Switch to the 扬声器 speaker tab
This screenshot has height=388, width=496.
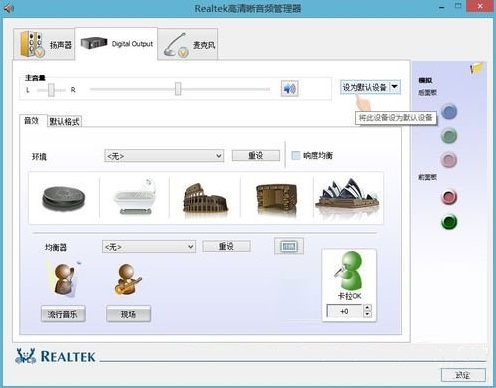coord(44,45)
